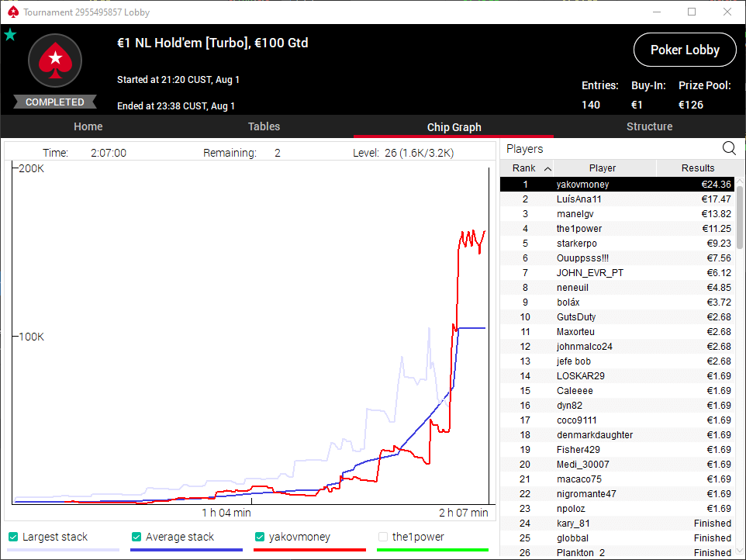Image resolution: width=746 pixels, height=560 pixels.
Task: Click the red yakovmoney stack peak on graph
Action: coord(472,240)
